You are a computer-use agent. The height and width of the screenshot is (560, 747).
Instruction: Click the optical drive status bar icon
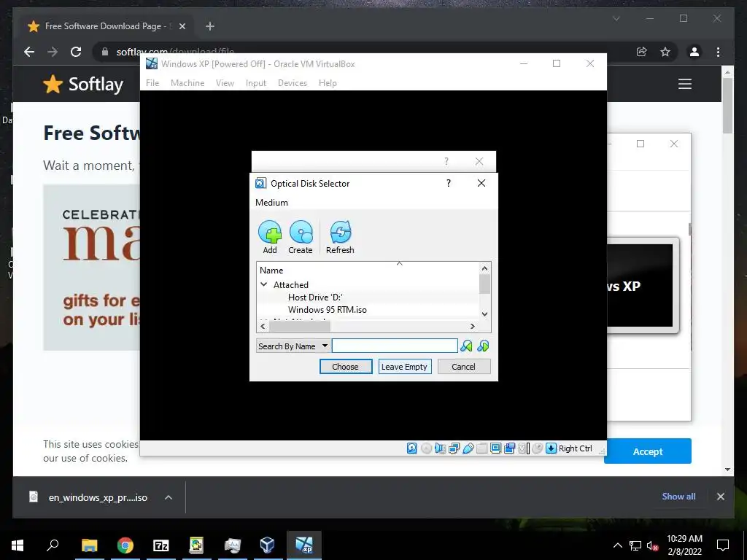(x=426, y=448)
